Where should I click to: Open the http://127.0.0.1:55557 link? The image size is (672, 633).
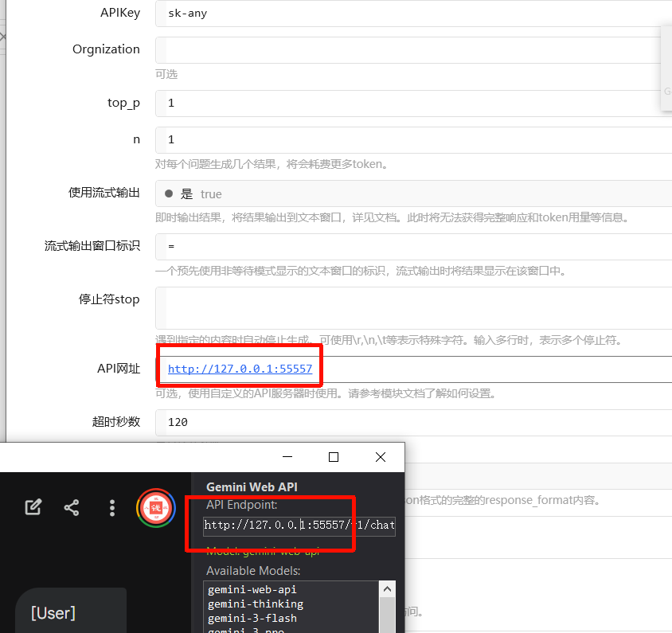point(240,369)
